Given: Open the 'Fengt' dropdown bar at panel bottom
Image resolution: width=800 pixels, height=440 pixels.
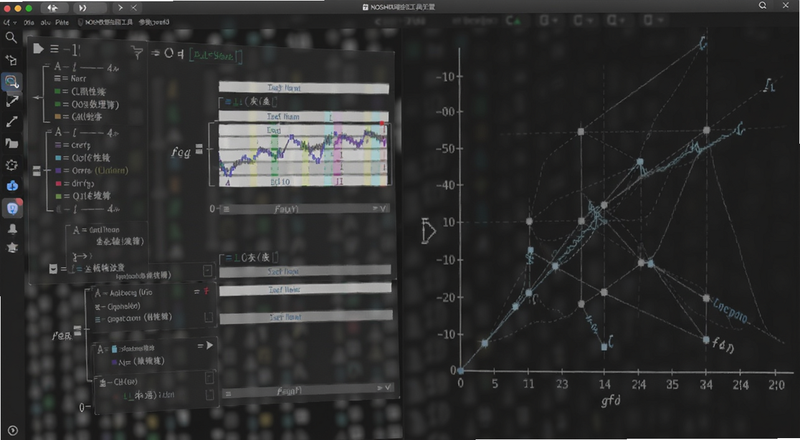Looking at the screenshot, I should [307, 390].
